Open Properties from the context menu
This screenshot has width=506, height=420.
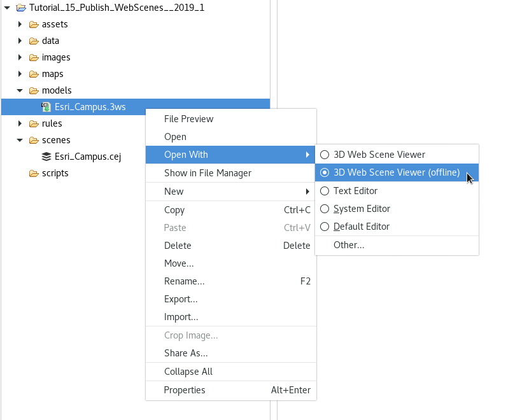(x=185, y=390)
